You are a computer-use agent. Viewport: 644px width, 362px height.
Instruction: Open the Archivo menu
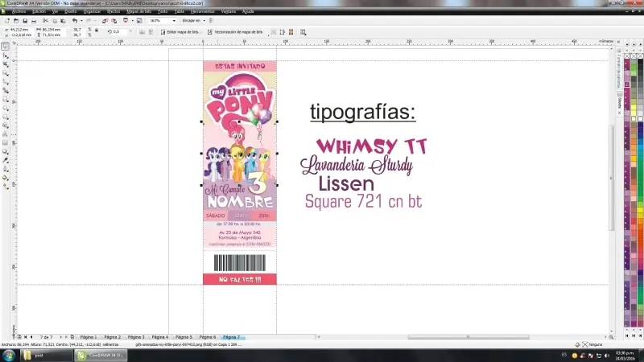[19, 11]
